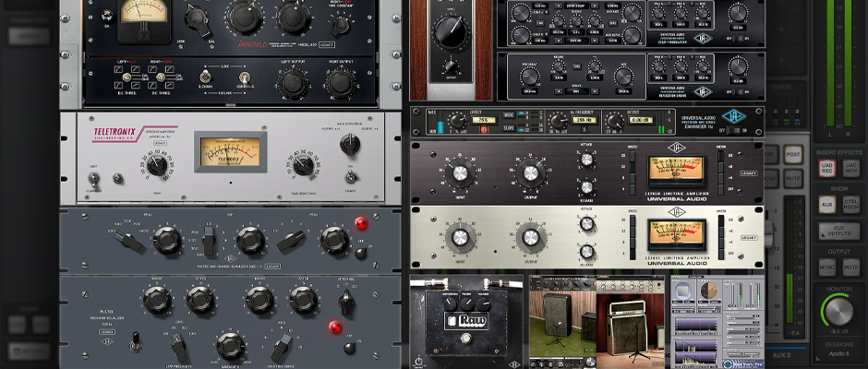The height and width of the screenshot is (369, 868).
Task: Click the black 1176LN Release knob
Action: (x=586, y=187)
